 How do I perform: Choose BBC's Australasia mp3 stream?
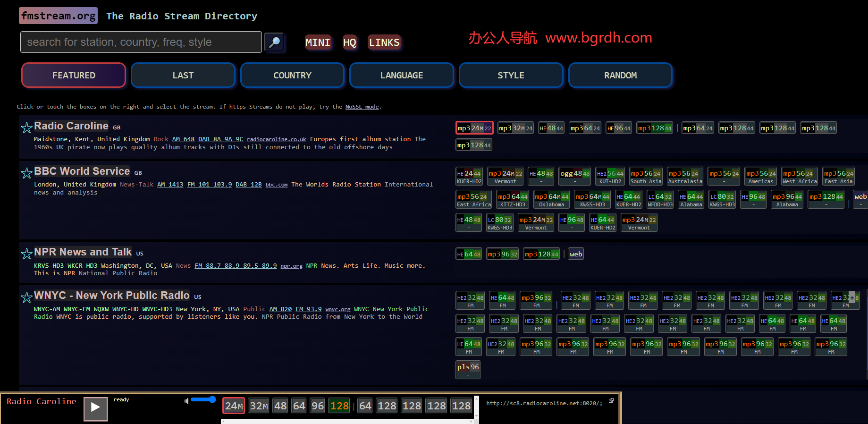pos(685,177)
